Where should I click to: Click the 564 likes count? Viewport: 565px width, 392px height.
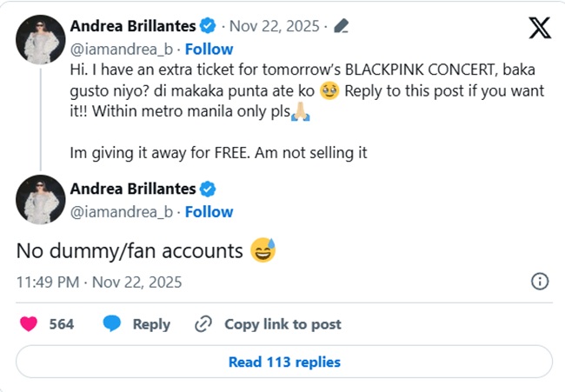tap(61, 324)
